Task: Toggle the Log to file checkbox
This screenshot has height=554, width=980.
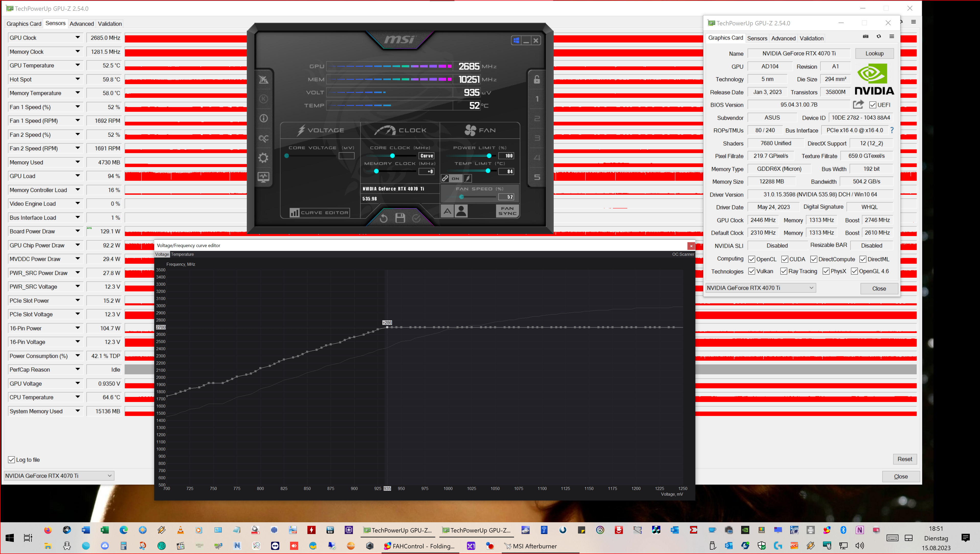Action: tap(12, 460)
